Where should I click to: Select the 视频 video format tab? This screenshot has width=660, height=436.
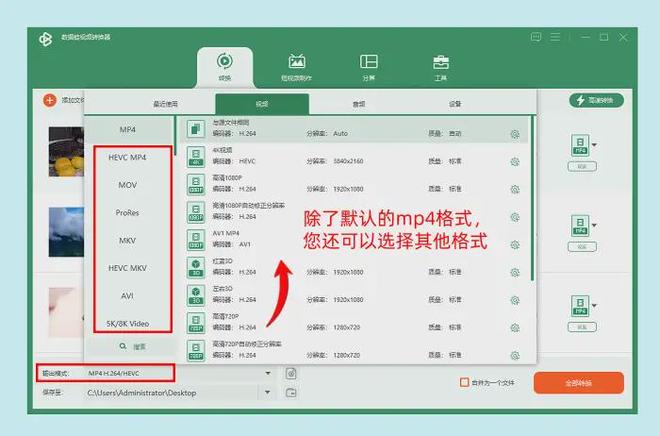pos(262,104)
